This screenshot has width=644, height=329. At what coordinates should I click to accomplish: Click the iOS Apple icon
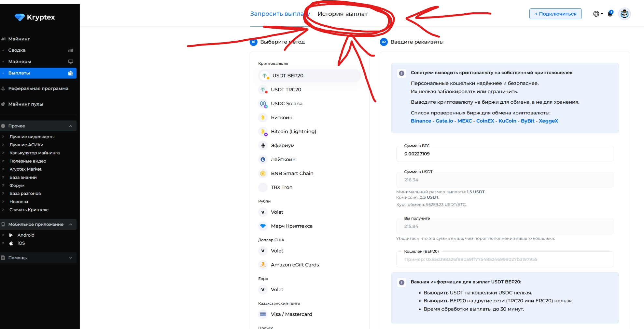(x=11, y=243)
